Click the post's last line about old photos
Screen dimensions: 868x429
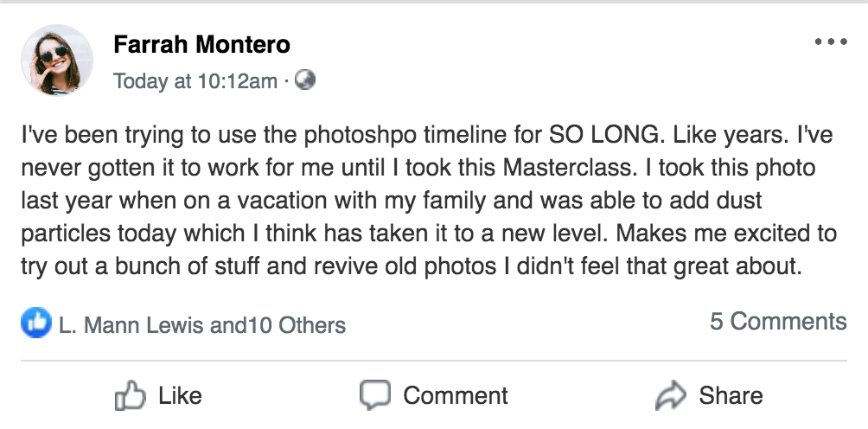click(x=412, y=266)
